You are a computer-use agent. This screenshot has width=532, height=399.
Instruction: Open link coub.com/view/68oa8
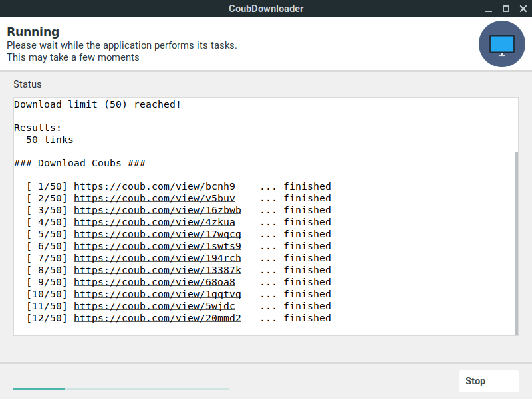click(154, 282)
